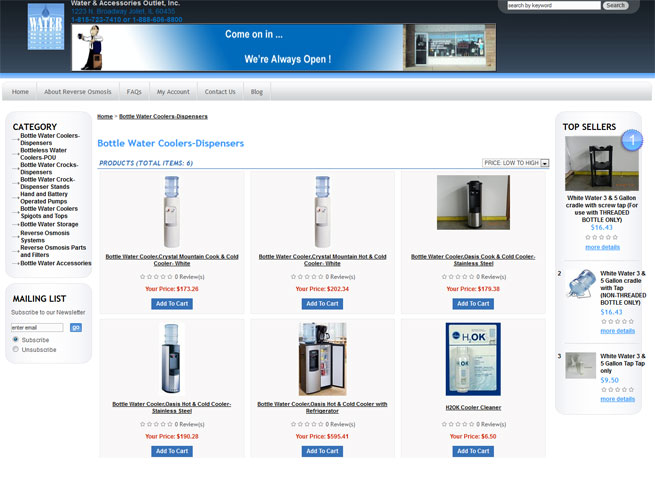The width and height of the screenshot is (655, 490).
Task: Open H2OK Cooler Cleaner product image
Action: 473,359
